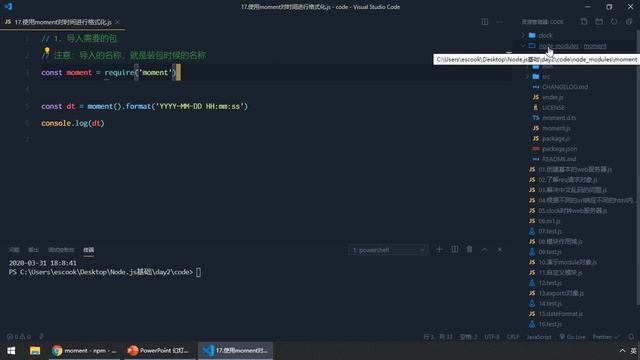Add a new terminal with plus icon
This screenshot has width=640, height=360.
[x=439, y=249]
